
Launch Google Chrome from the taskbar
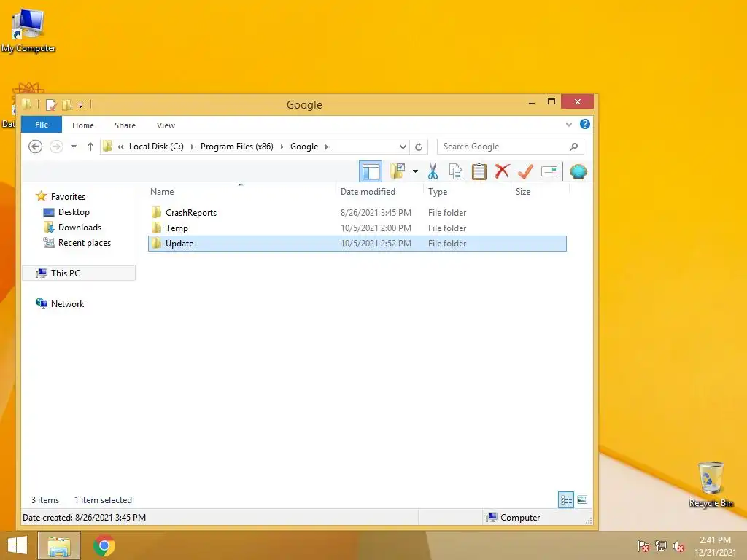(104, 545)
